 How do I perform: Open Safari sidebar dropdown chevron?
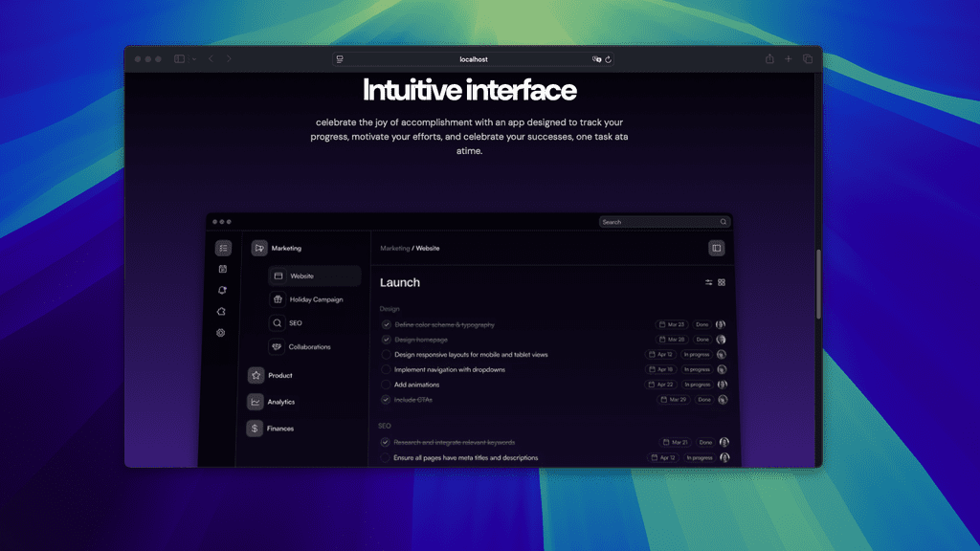pyautogui.click(x=194, y=59)
